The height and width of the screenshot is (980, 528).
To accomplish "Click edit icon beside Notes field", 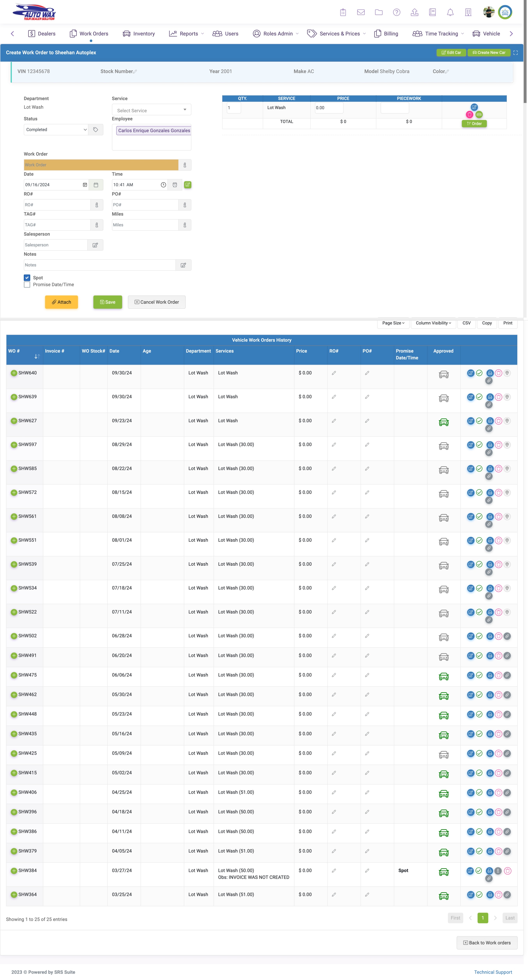I will [x=183, y=265].
